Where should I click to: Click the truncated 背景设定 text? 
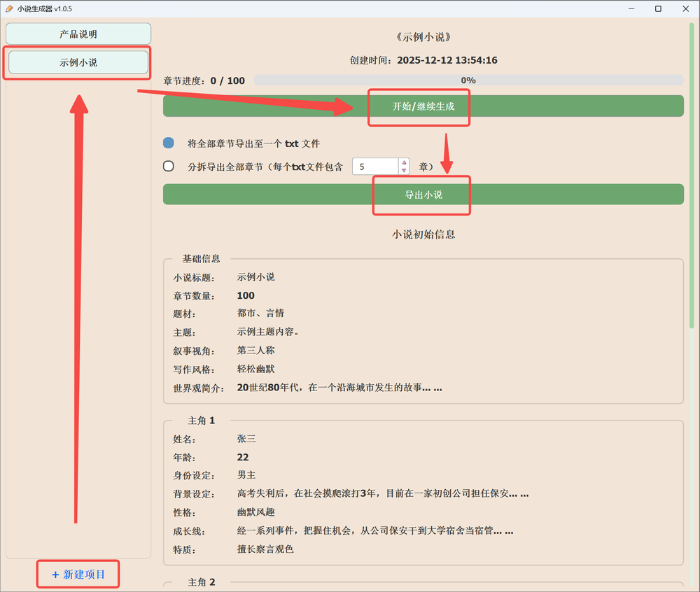click(383, 494)
